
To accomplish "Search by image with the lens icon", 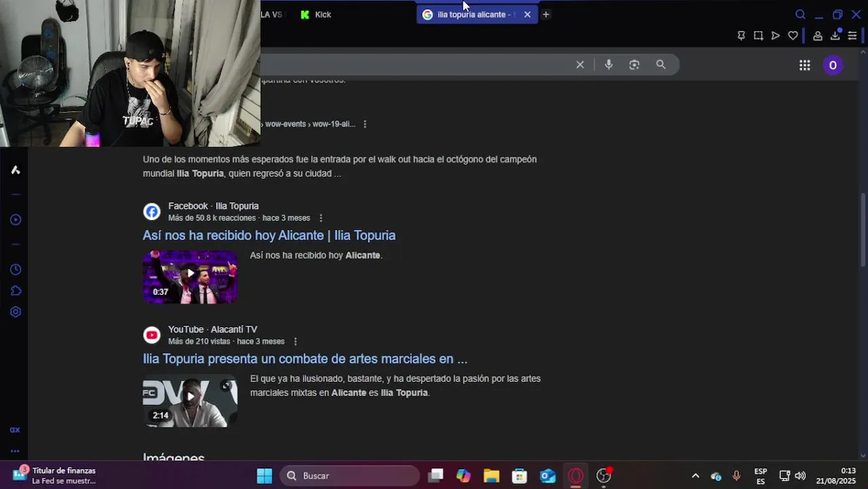I will click(x=634, y=65).
